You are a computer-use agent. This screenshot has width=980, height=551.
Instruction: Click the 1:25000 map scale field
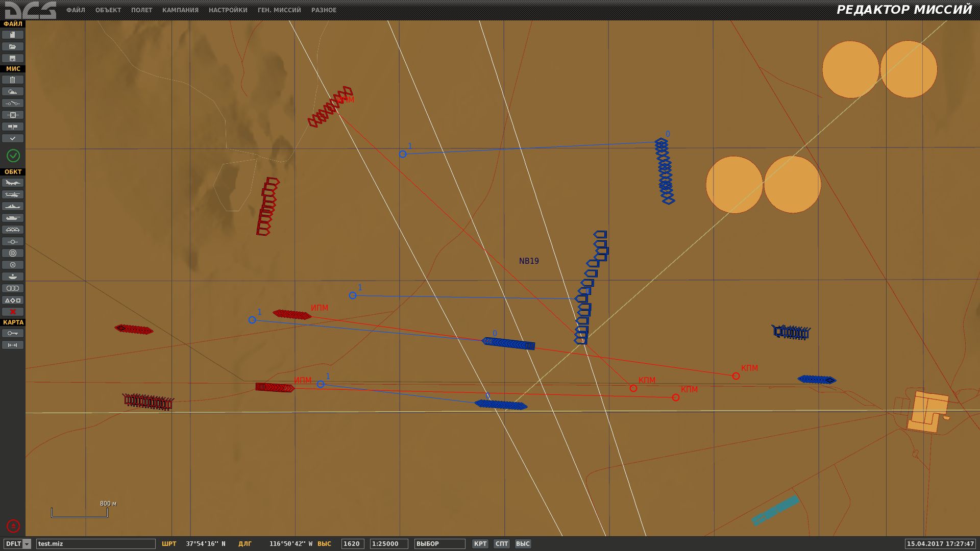tap(388, 544)
